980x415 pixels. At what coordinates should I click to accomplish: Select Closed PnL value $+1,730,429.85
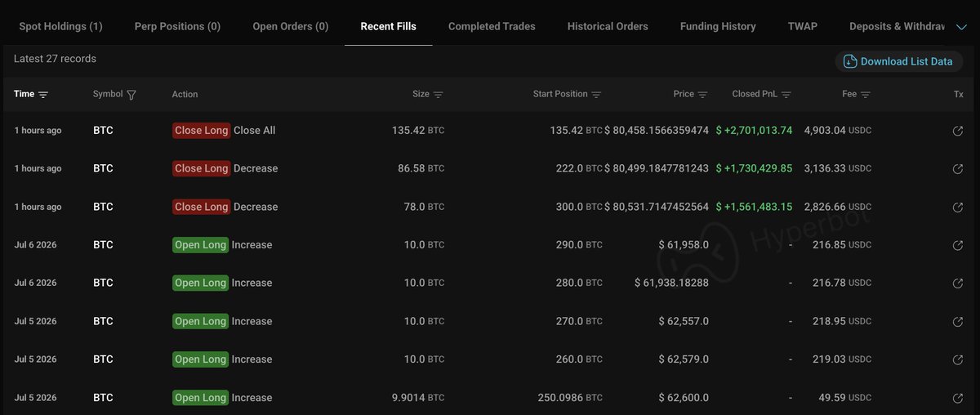click(x=754, y=169)
